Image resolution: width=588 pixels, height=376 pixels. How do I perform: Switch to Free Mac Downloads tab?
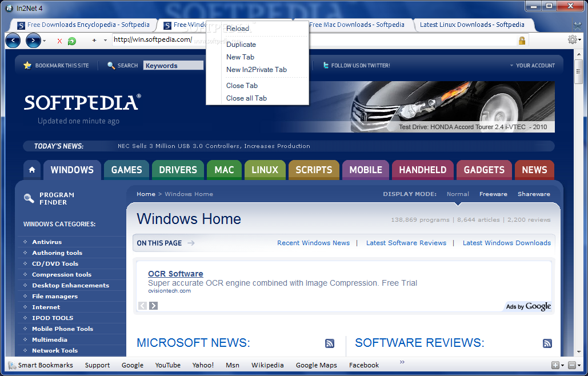coord(356,25)
